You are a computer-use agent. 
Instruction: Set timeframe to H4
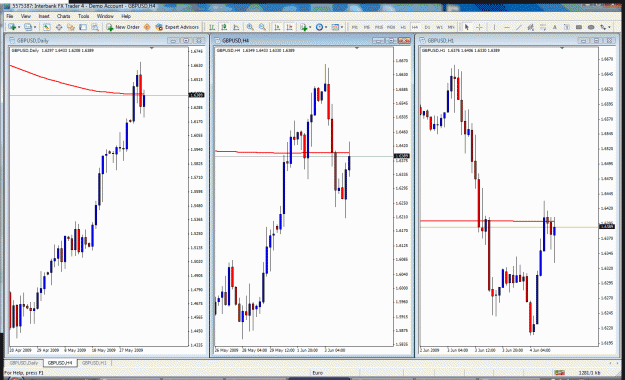415,27
